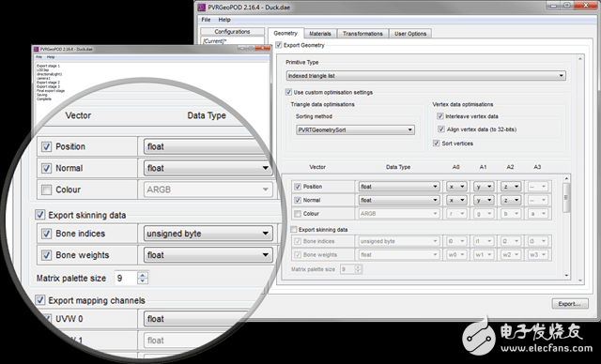Toggle Export Geometry checkbox
Image resolution: width=601 pixels, height=364 pixels.
(x=279, y=45)
